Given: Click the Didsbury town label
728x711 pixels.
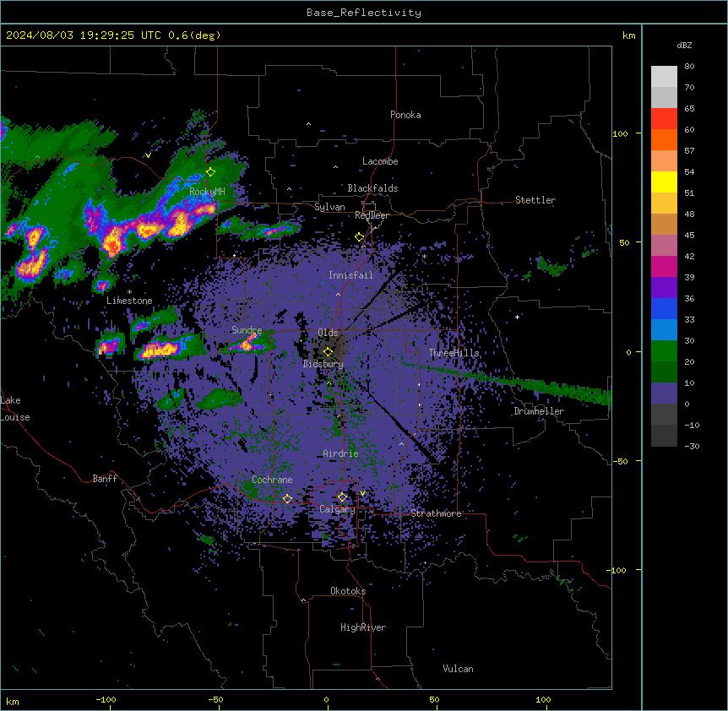Looking at the screenshot, I should 323,364.
